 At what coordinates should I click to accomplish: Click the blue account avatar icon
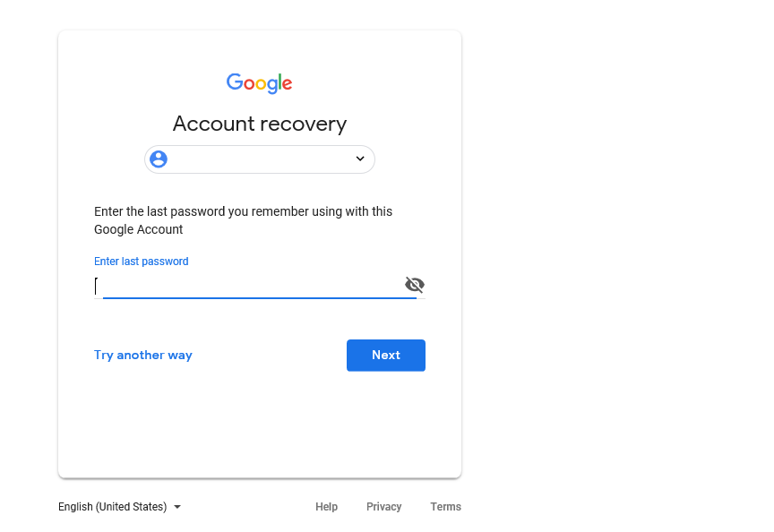tap(159, 159)
